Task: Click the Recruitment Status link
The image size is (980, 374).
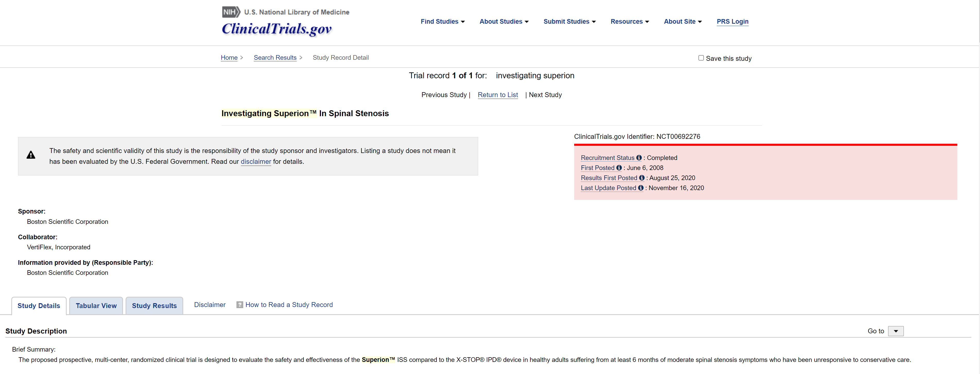Action: point(608,158)
